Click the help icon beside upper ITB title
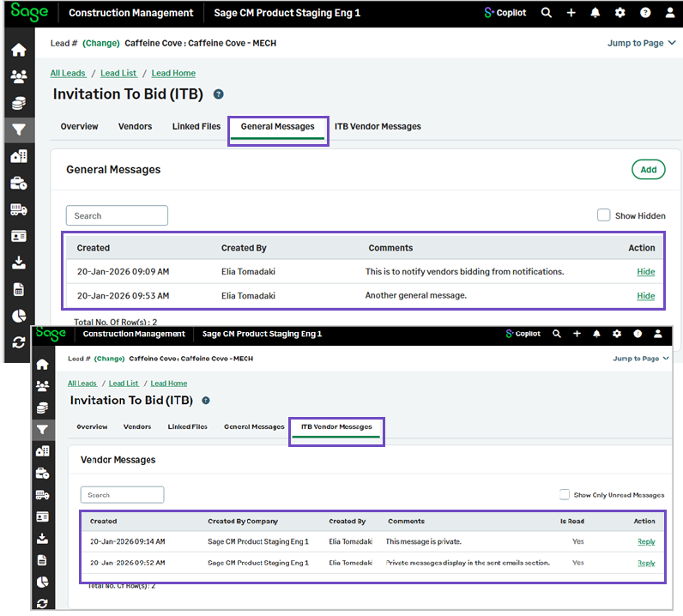The height and width of the screenshot is (616, 683). pyautogui.click(x=219, y=94)
